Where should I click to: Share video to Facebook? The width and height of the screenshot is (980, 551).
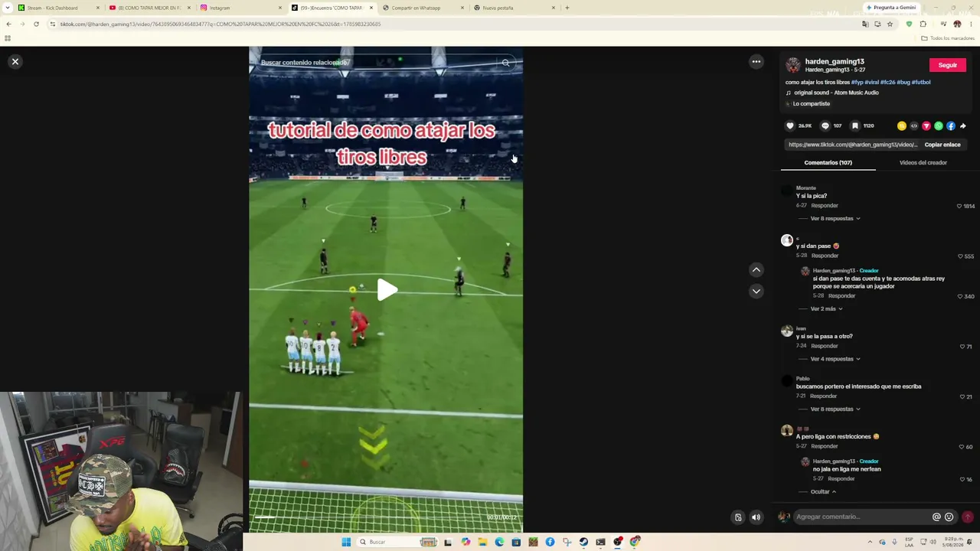[951, 126]
